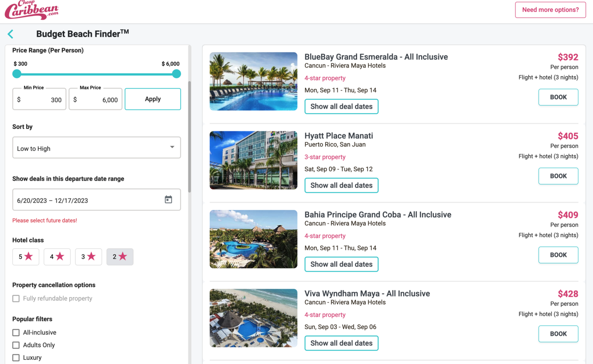Filter by 5-star hotel class
The width and height of the screenshot is (593, 364).
pyautogui.click(x=26, y=257)
